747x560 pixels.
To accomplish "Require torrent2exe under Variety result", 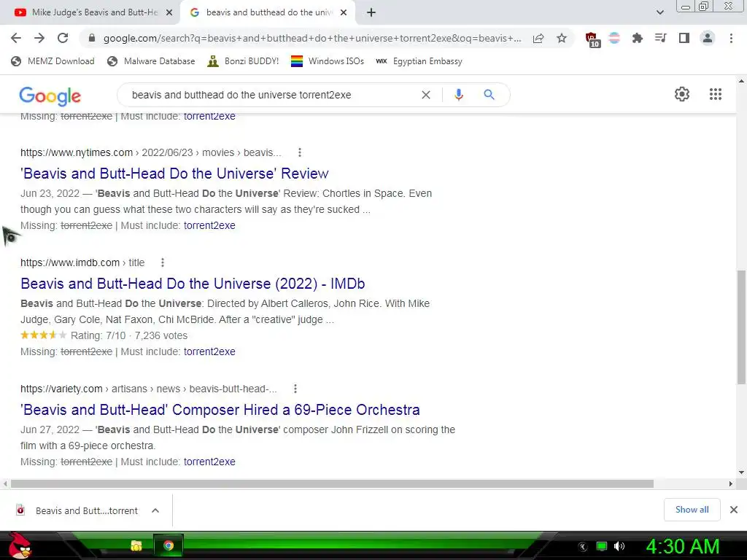I will (209, 462).
